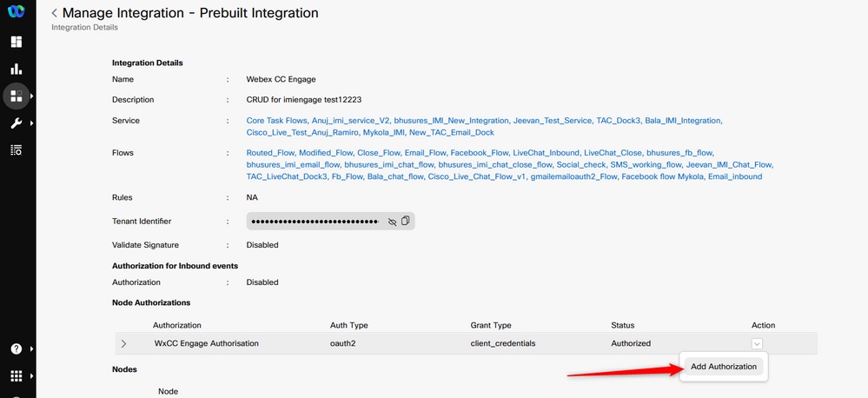868x398 pixels.
Task: Click the 'Integration Details' breadcrumb subtitle
Action: point(84,27)
